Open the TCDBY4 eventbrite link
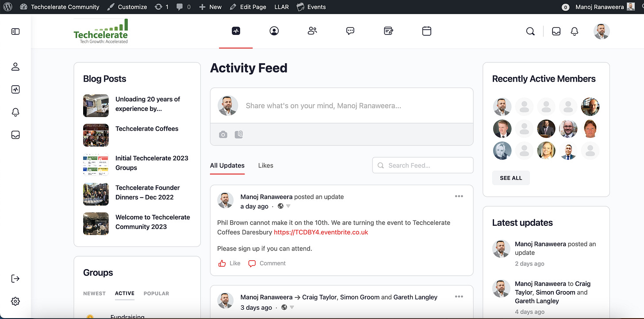Screen dimensions: 644x319 tap(321, 232)
